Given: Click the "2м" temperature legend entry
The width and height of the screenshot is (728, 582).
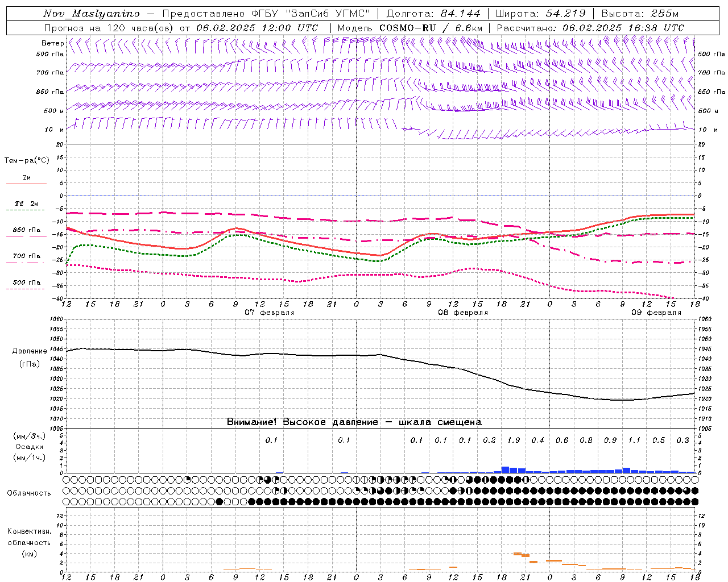Looking at the screenshot, I should [27, 178].
